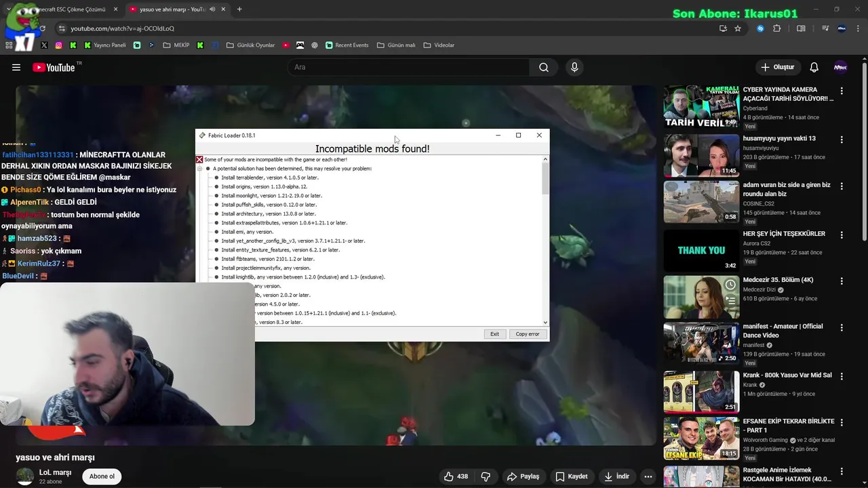The width and height of the screenshot is (868, 488).
Task: Click the Abone ol subscribe button
Action: click(102, 476)
